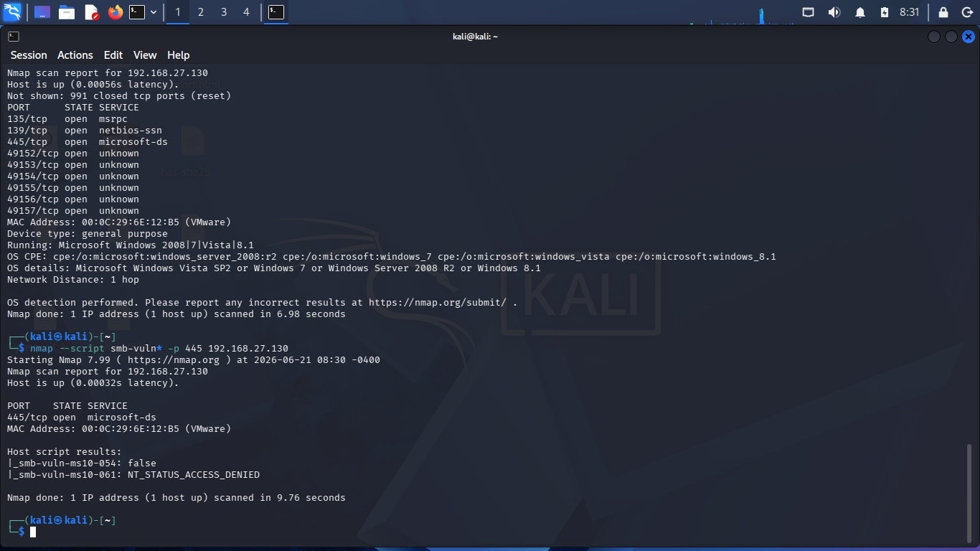Click the 'Not shown: 991 closed tcp ports' line
Screen dimensions: 980x551
pos(119,95)
